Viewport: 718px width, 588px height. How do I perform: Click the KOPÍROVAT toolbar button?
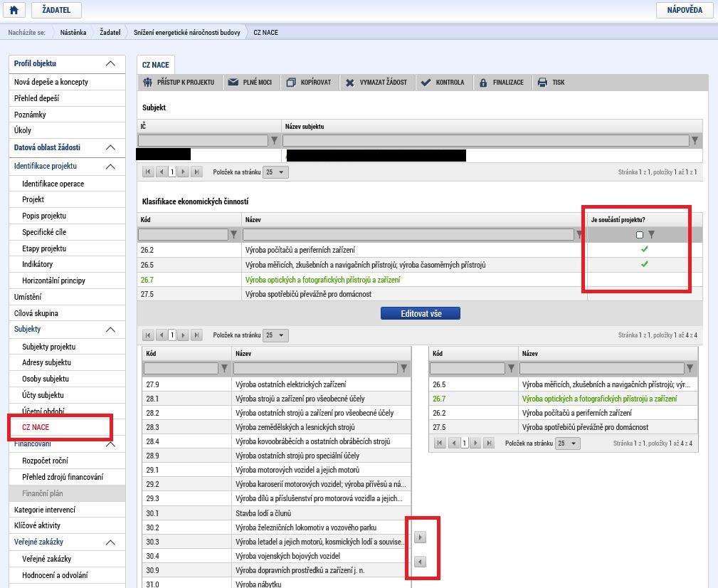(x=309, y=83)
